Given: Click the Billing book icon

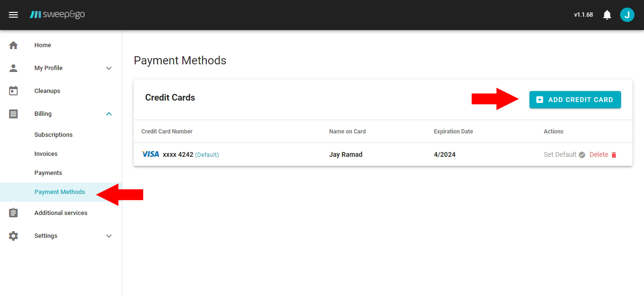Looking at the screenshot, I should coord(14,113).
